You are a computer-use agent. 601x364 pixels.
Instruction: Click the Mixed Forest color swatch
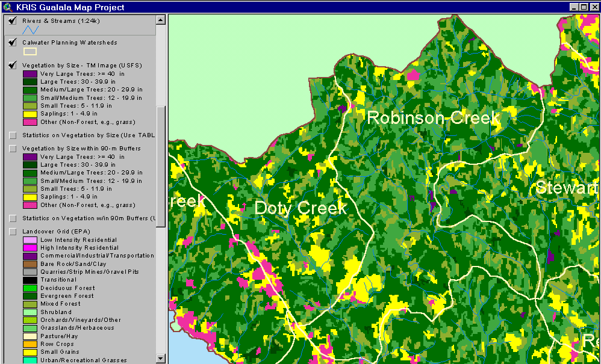tap(30, 304)
